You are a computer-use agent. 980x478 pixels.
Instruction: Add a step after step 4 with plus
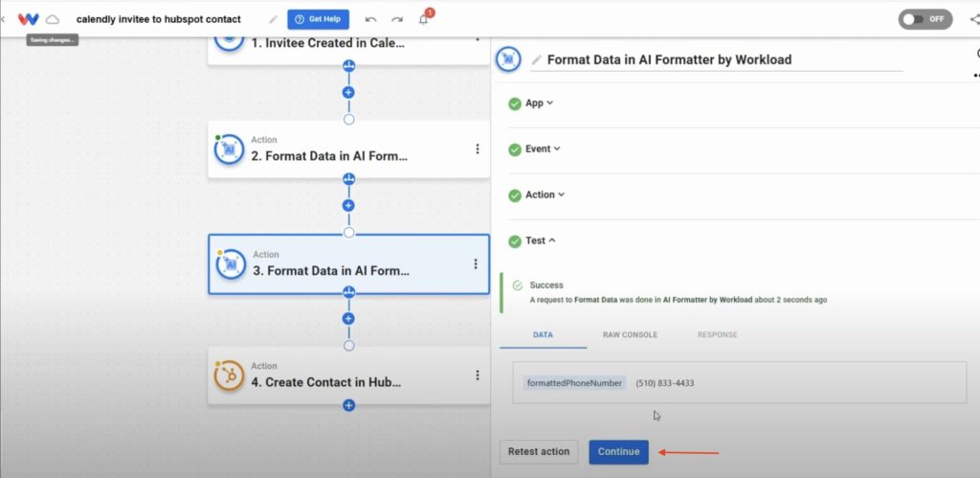coord(348,405)
